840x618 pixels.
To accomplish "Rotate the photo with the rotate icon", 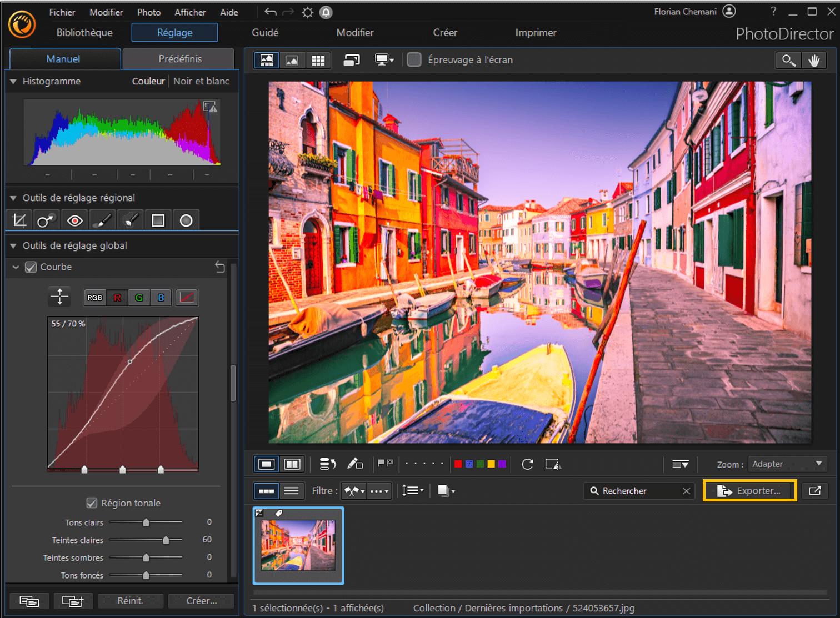I will point(527,464).
